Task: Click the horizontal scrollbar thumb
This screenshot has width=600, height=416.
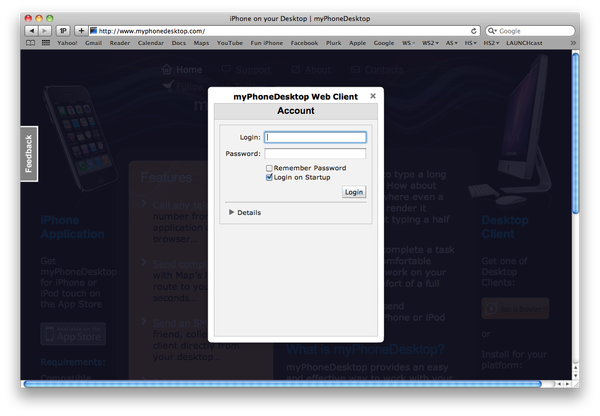Action: click(282, 383)
